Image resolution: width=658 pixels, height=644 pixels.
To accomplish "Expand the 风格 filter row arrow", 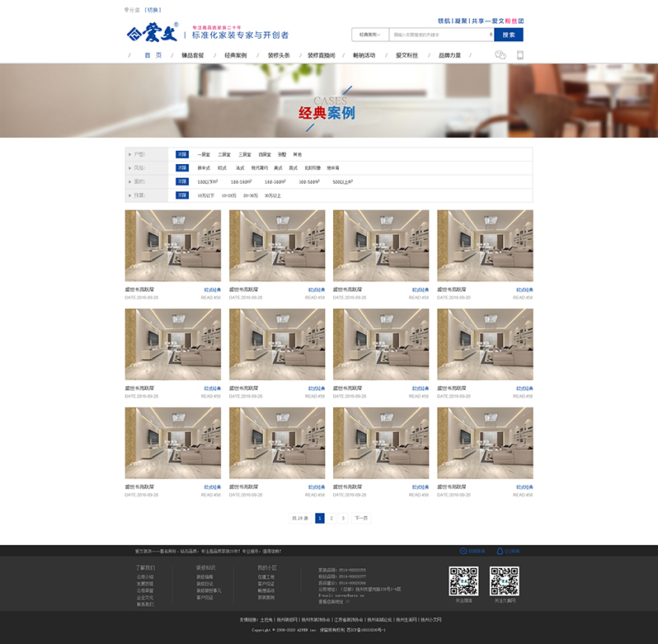I will (129, 167).
